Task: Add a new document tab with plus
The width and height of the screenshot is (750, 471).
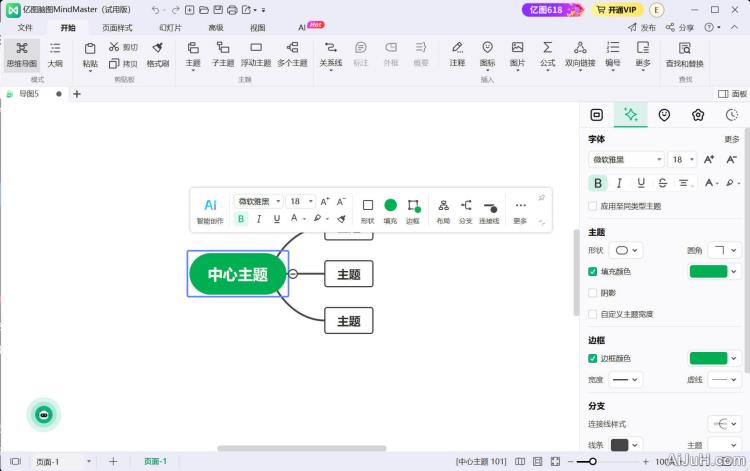Action: 77,94
